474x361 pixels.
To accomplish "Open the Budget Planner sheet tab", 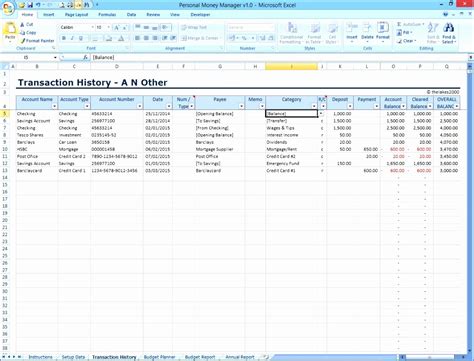I will pyautogui.click(x=159, y=357).
